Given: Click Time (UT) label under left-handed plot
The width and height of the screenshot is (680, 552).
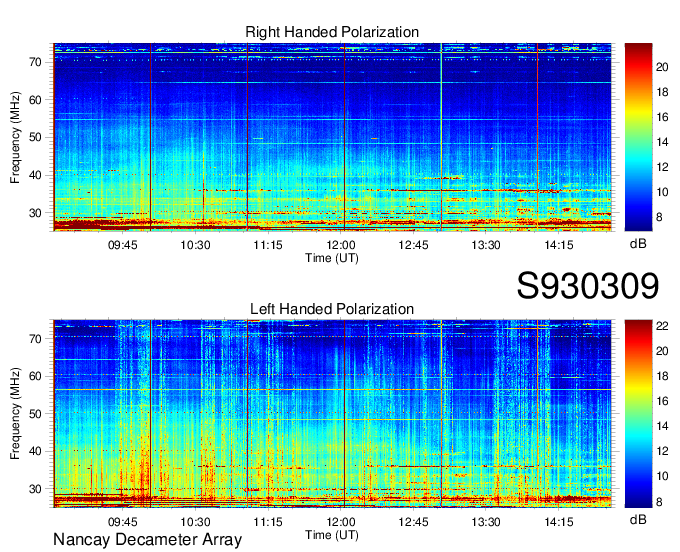Looking at the screenshot, I should pyautogui.click(x=332, y=535).
